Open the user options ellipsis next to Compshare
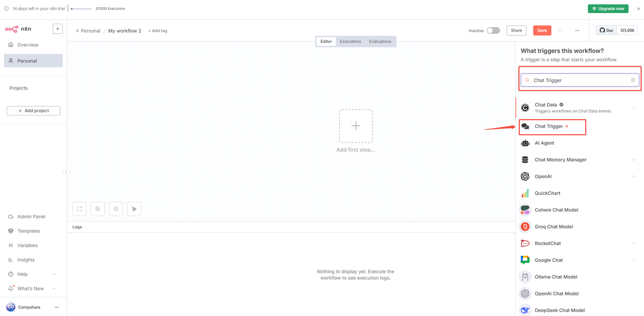Viewport: 644px width, 316px height. coord(56,307)
